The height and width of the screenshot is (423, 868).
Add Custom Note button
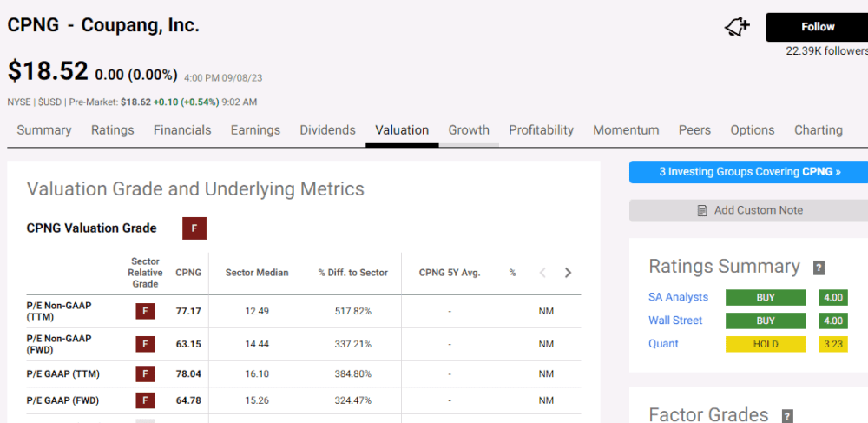tap(749, 210)
